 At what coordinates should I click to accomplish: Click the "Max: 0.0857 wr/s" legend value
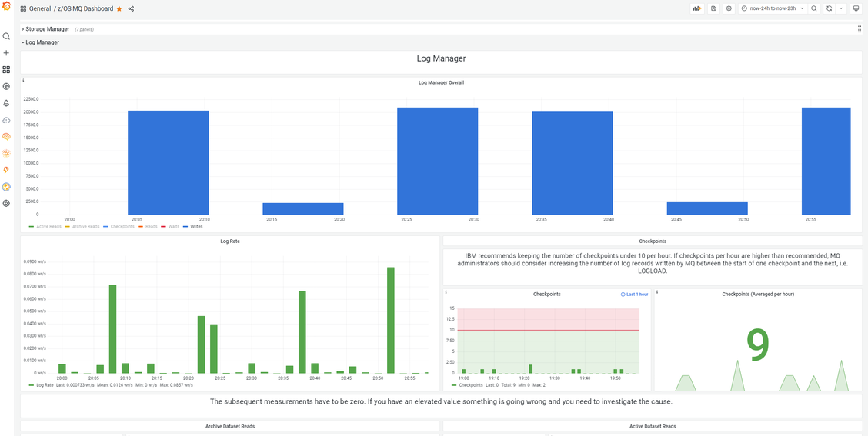[x=175, y=384]
